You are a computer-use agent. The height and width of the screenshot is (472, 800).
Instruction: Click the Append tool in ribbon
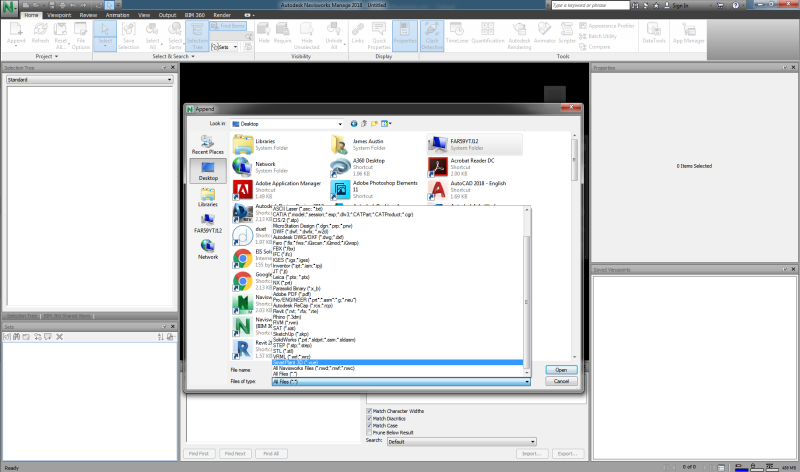[x=16, y=35]
